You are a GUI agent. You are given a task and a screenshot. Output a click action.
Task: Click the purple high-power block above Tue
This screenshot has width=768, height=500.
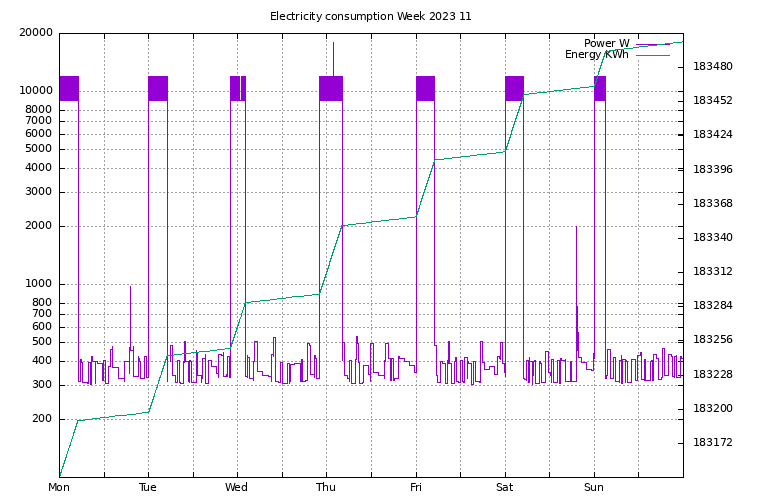coord(158,88)
